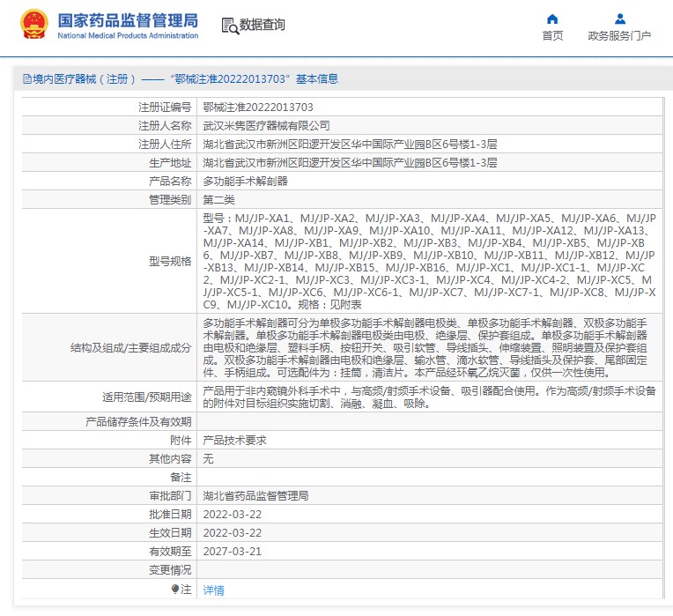Image resolution: width=673 pixels, height=616 pixels.
Task: Click the 首页 home icon
Action: coord(552,19)
